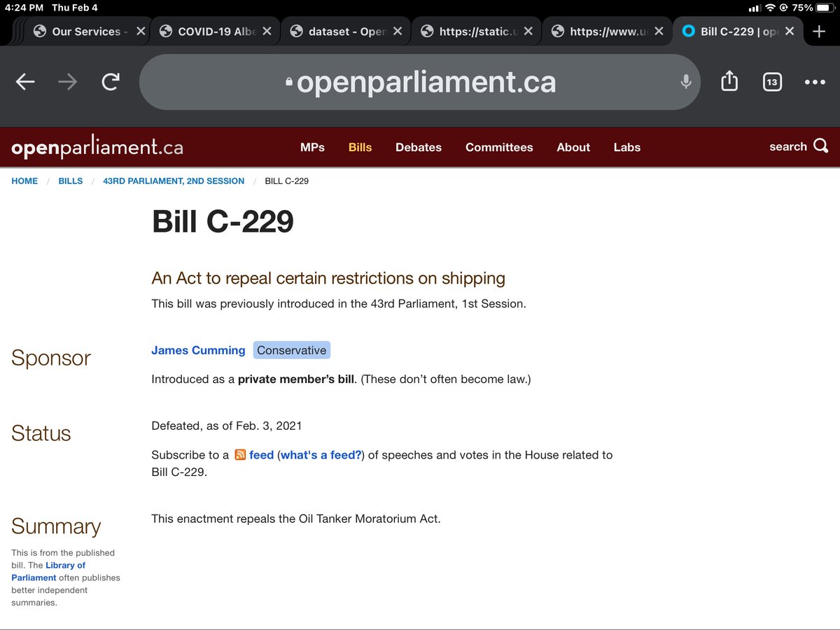Go to the 43rd Parliament, 2nd Session breadcrumb
This screenshot has width=840, height=630.
click(x=174, y=181)
